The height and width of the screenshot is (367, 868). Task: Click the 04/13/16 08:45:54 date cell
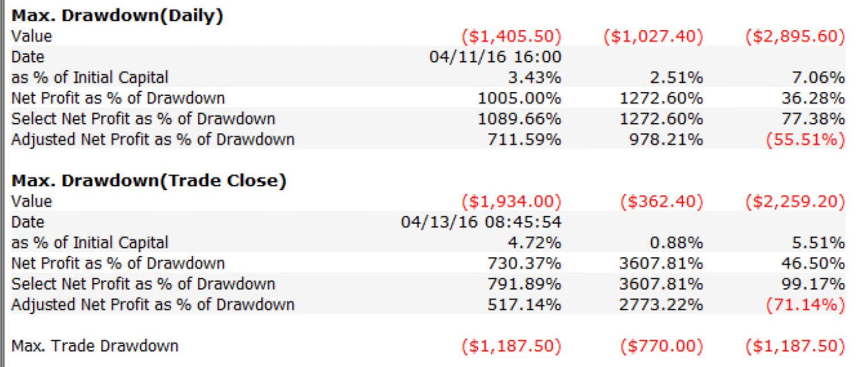(481, 222)
